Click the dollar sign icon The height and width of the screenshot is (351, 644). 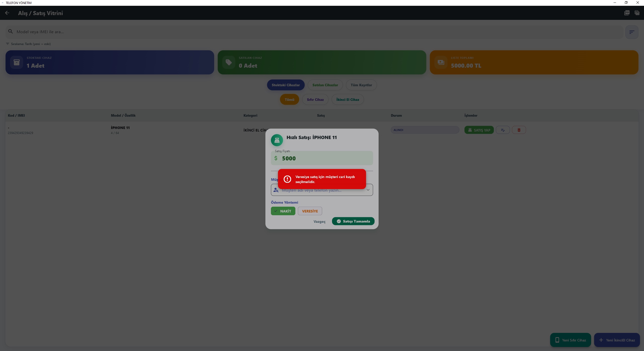[x=276, y=158]
